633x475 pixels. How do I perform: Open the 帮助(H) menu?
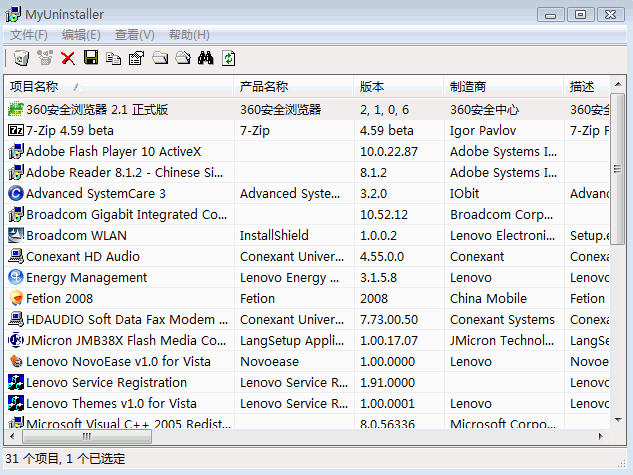click(x=189, y=35)
